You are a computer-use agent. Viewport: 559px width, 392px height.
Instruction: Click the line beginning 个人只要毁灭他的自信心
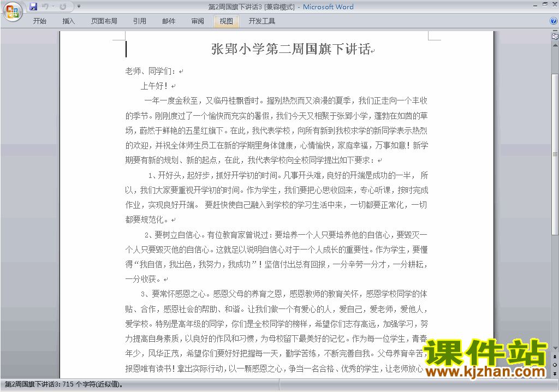click(276, 250)
